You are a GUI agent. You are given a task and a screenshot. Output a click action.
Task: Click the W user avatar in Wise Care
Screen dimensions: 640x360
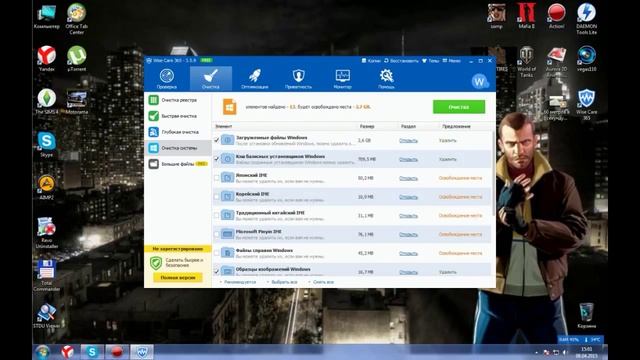coord(480,82)
